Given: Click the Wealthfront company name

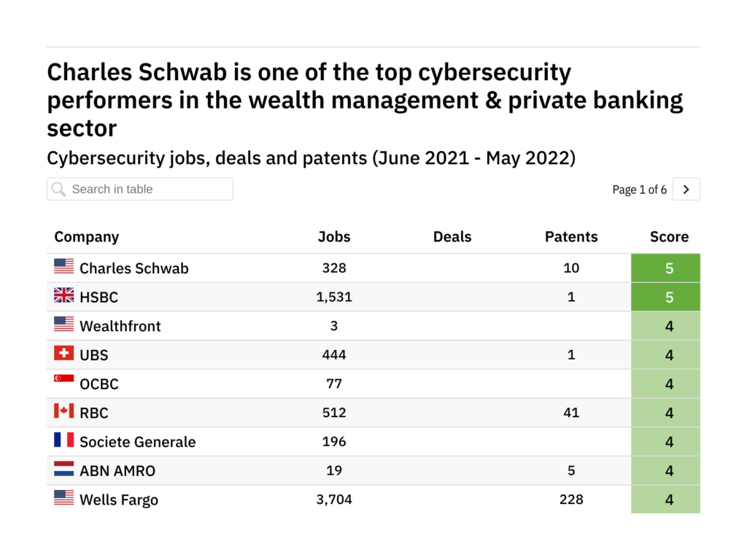Looking at the screenshot, I should (x=120, y=326).
